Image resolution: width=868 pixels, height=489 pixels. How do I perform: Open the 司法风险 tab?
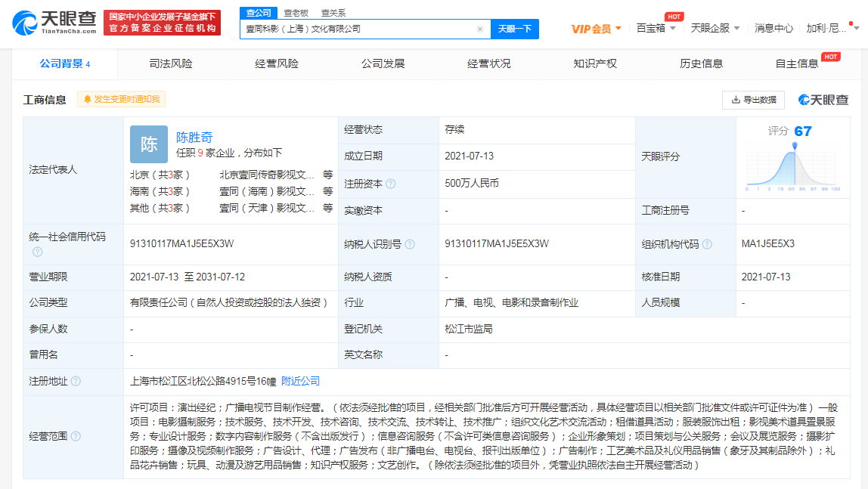point(171,63)
